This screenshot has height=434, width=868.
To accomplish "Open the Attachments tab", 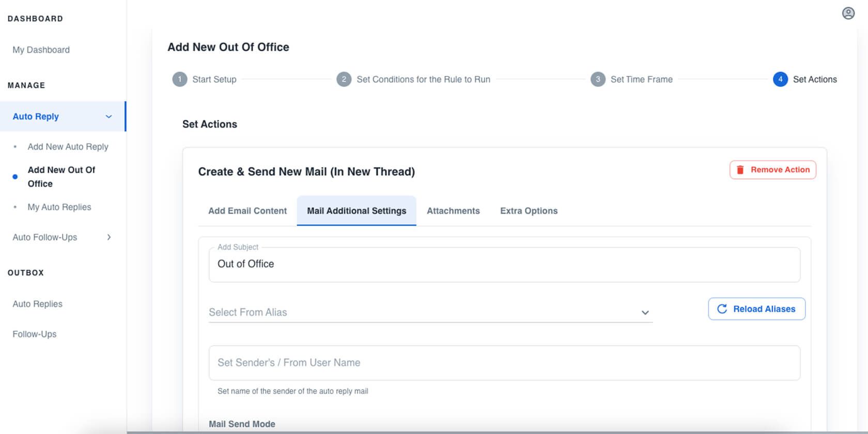I will coord(453,211).
